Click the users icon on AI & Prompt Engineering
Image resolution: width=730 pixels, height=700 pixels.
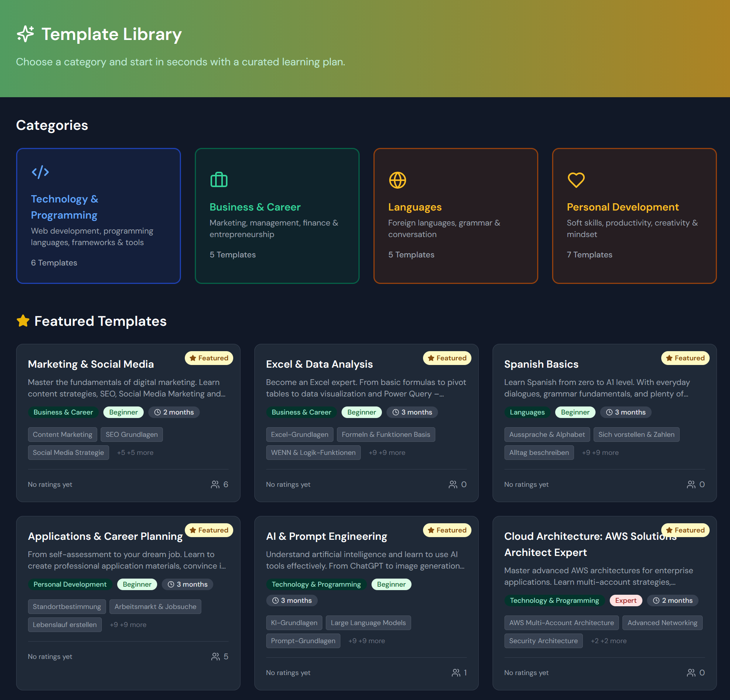coord(456,673)
